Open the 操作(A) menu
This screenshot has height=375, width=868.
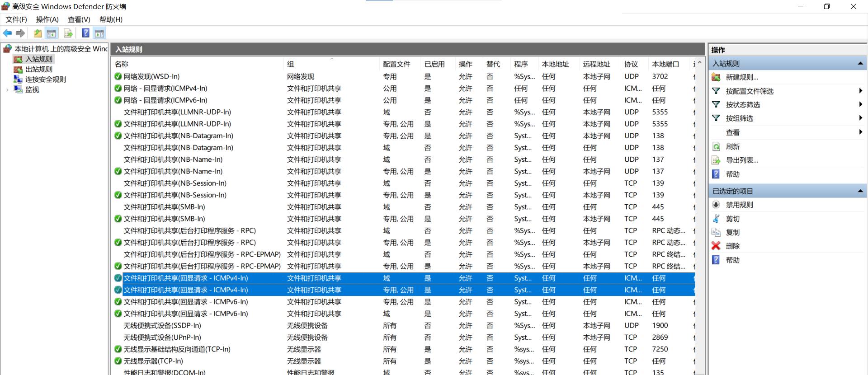click(47, 19)
